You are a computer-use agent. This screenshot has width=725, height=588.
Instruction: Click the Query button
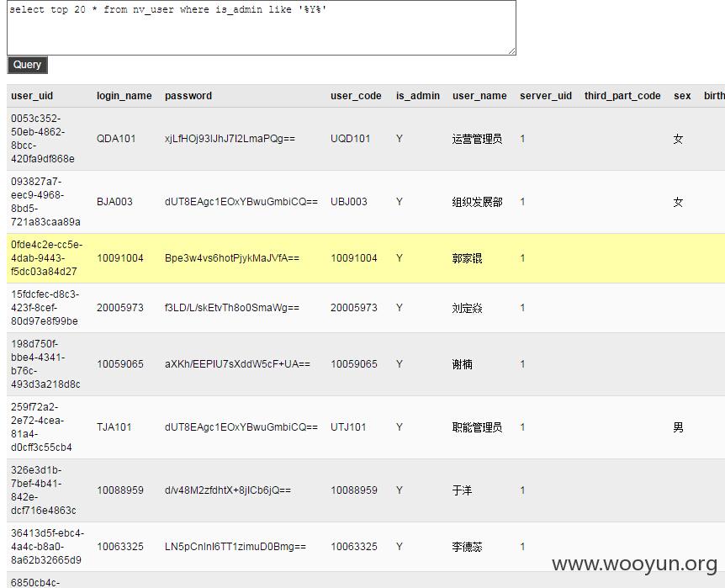pos(27,65)
